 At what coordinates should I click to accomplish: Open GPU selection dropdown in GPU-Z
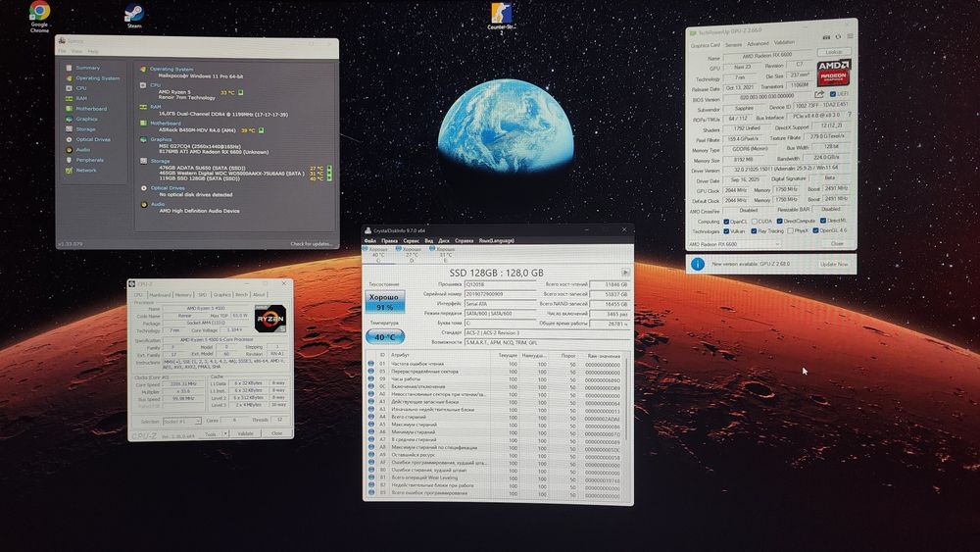pyautogui.click(x=735, y=244)
